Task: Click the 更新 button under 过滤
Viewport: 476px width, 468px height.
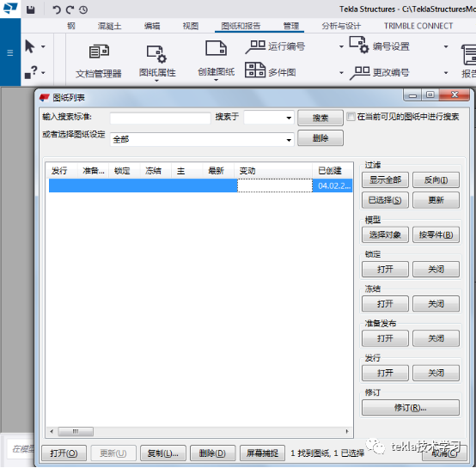Action: [x=436, y=200]
